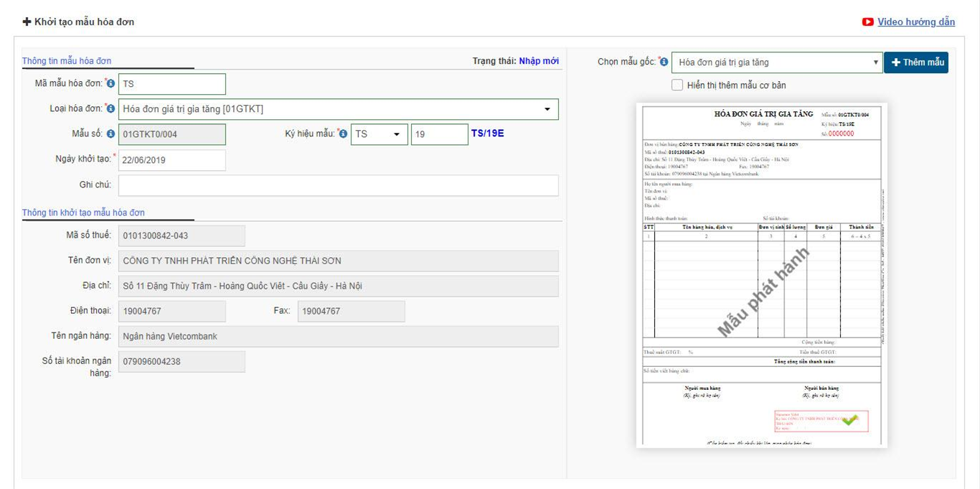Select Thông tin khởi tạo mẫu hóa đơn header
This screenshot has width=980, height=489.
[83, 213]
